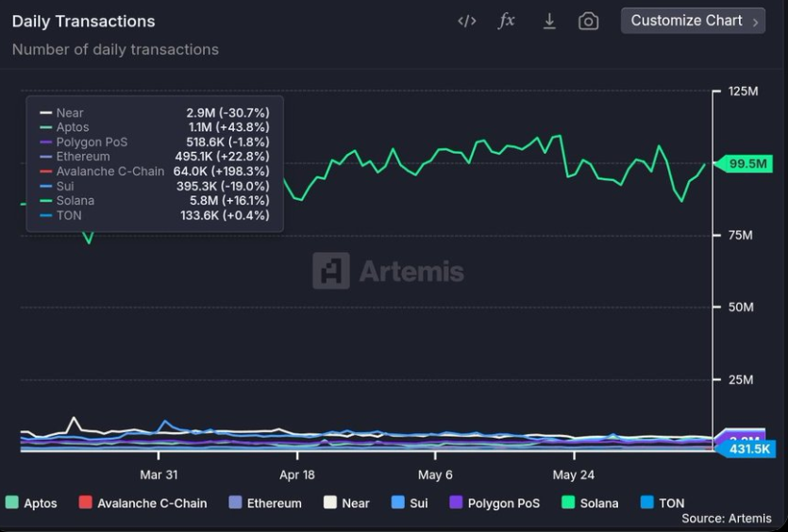Toggle Aptos series in legend
Viewport: 788px width, 532px height.
pyautogui.click(x=31, y=503)
